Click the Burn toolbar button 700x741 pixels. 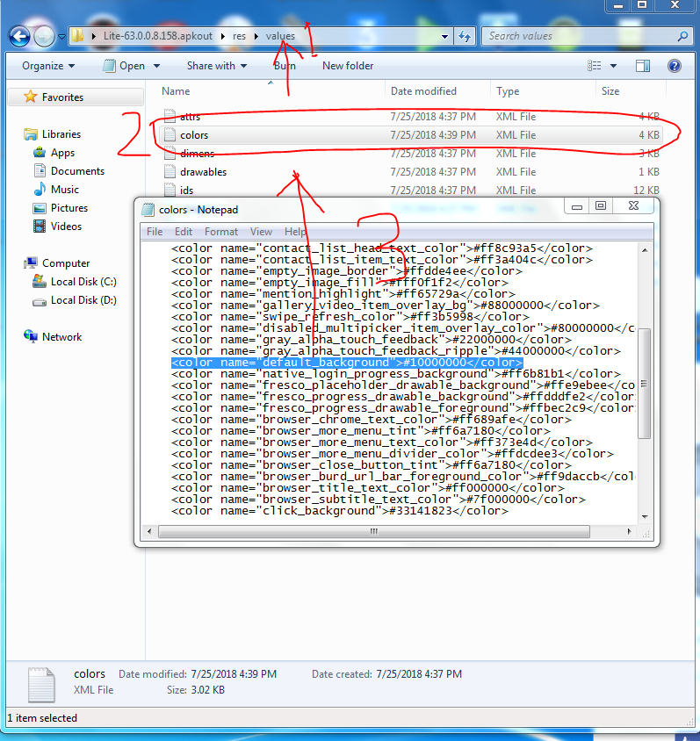coord(285,66)
